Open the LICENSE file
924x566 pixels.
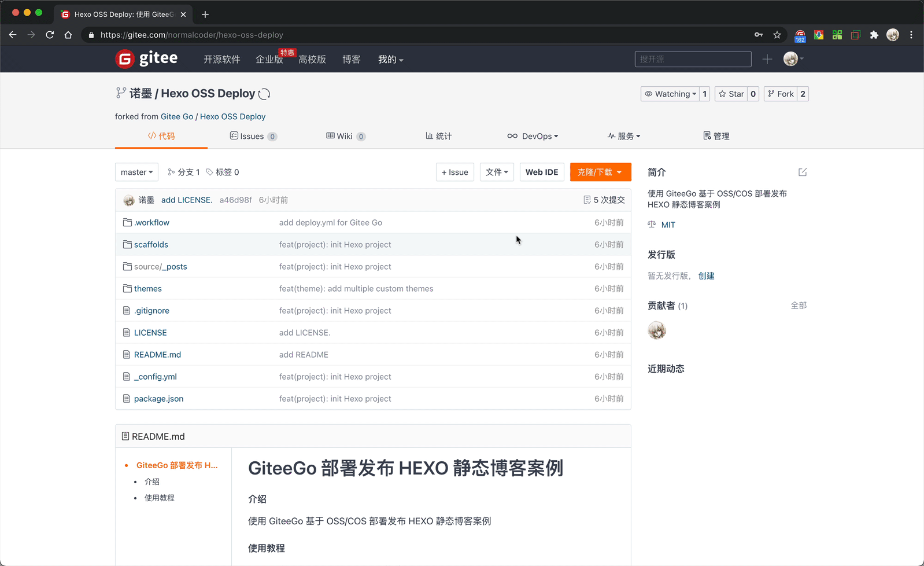click(x=150, y=332)
